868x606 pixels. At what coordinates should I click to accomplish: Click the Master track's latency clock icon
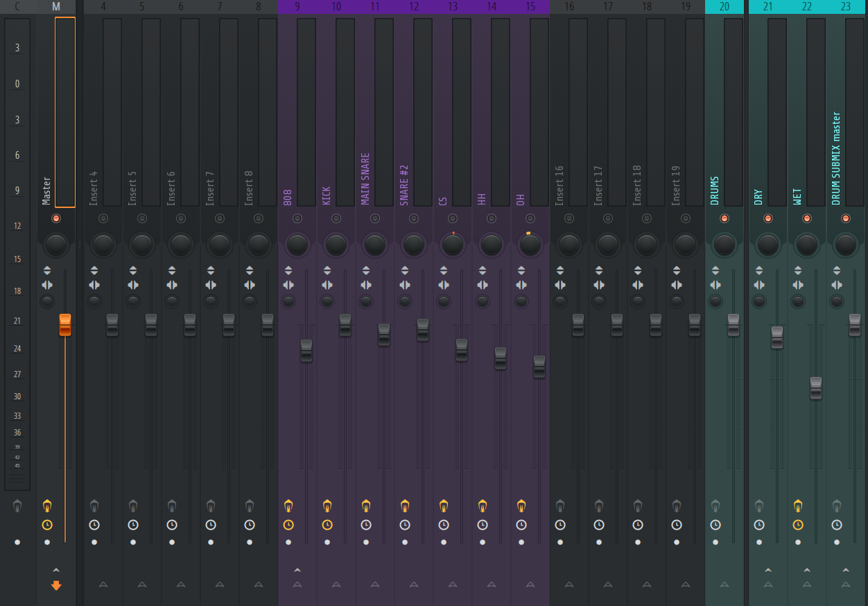47,525
